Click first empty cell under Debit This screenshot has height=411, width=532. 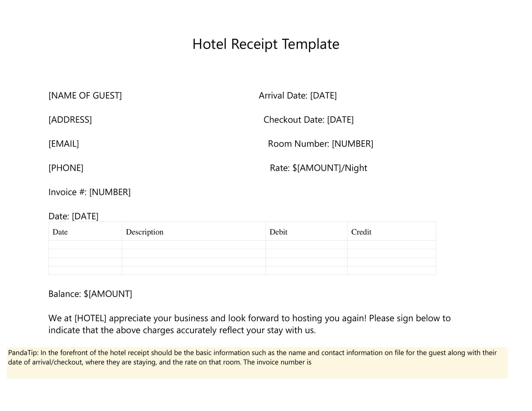[306, 245]
